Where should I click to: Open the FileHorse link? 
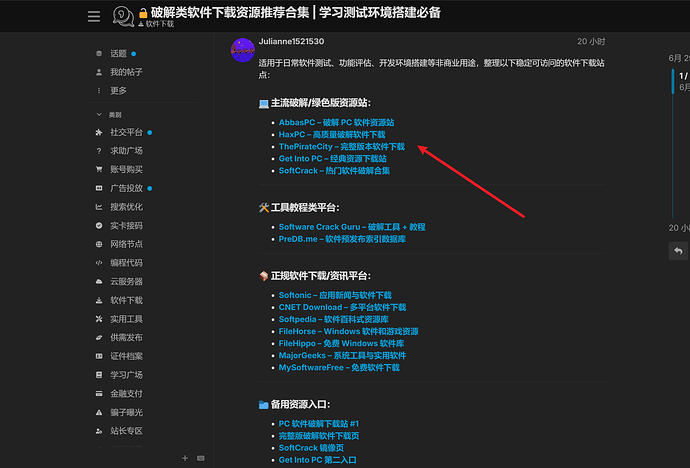(349, 331)
